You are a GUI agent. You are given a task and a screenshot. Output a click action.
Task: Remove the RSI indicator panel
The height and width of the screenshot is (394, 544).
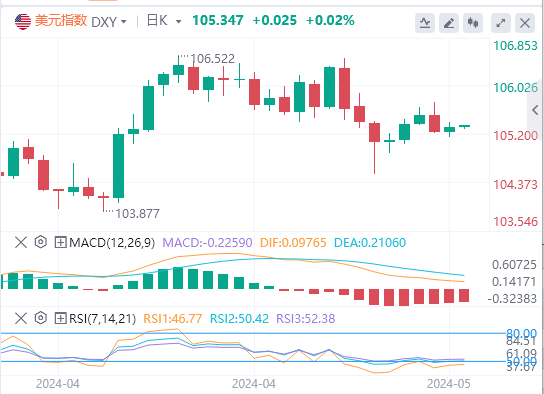pos(21,318)
